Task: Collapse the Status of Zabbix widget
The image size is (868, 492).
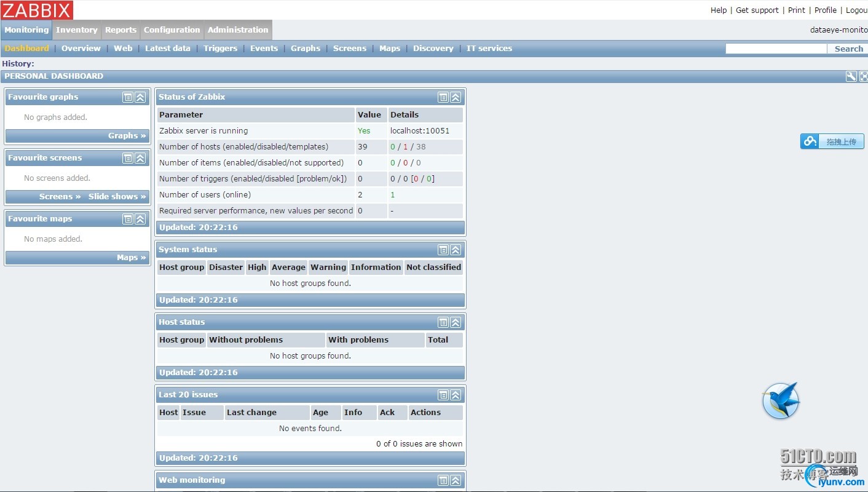Action: point(456,97)
